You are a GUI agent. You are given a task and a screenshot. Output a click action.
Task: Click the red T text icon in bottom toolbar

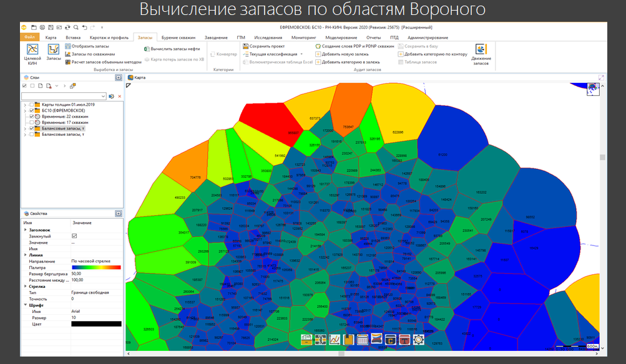pos(404,339)
